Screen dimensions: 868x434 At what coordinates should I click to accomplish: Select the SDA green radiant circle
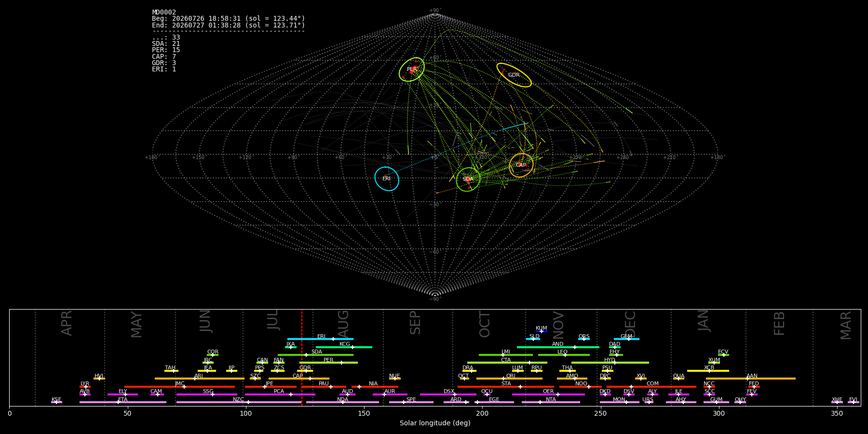[x=468, y=179]
